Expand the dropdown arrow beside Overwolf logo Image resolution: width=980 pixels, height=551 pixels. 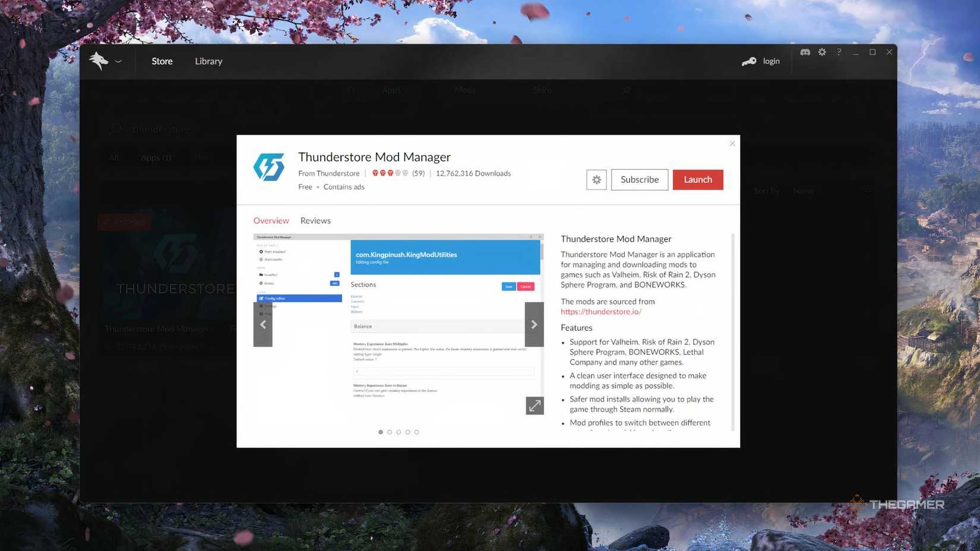118,61
